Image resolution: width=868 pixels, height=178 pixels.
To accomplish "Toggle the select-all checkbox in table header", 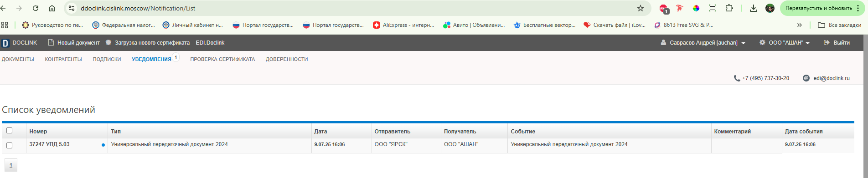I will pyautogui.click(x=9, y=131).
